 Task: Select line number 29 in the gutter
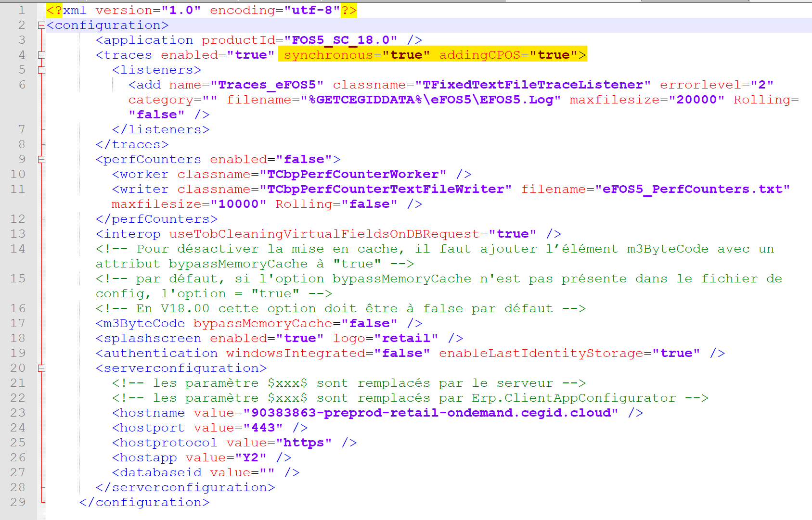18,502
